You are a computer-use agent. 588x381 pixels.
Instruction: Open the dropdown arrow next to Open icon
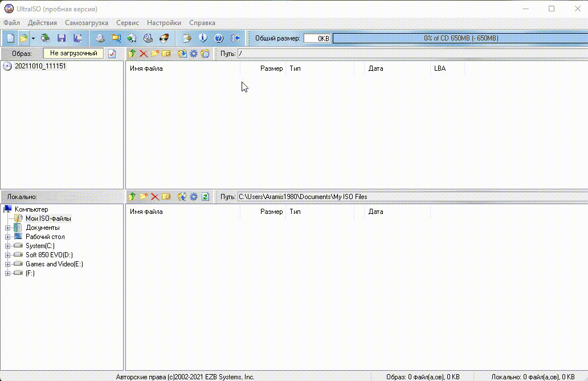33,38
